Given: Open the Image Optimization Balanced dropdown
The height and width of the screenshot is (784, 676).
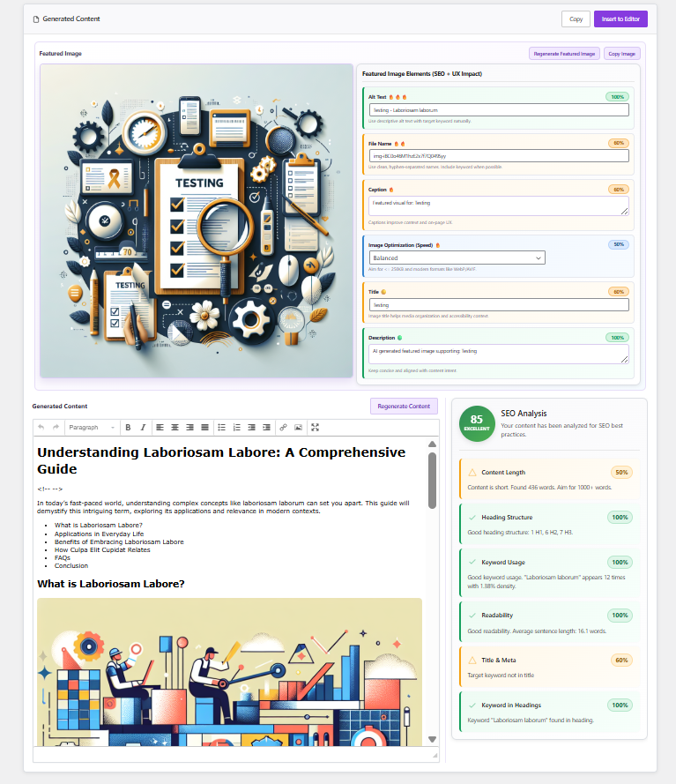Looking at the screenshot, I should click(x=457, y=258).
